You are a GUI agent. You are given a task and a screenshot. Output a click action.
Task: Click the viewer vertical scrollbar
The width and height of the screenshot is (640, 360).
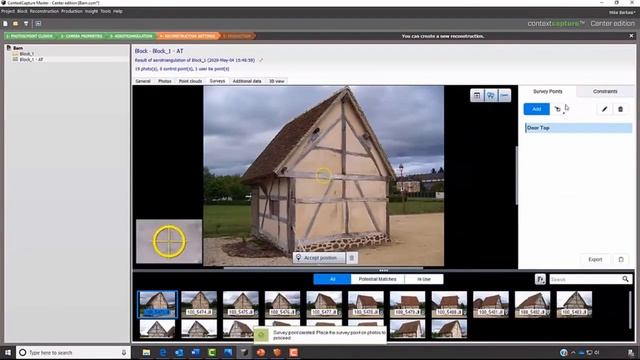click(x=516, y=176)
